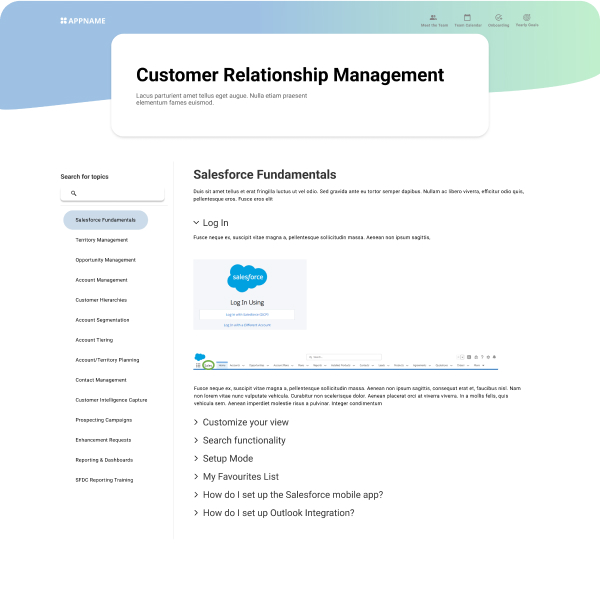The height and width of the screenshot is (590, 600).
Task: Click the Salesforce Fundamentals heading
Action: (x=265, y=174)
